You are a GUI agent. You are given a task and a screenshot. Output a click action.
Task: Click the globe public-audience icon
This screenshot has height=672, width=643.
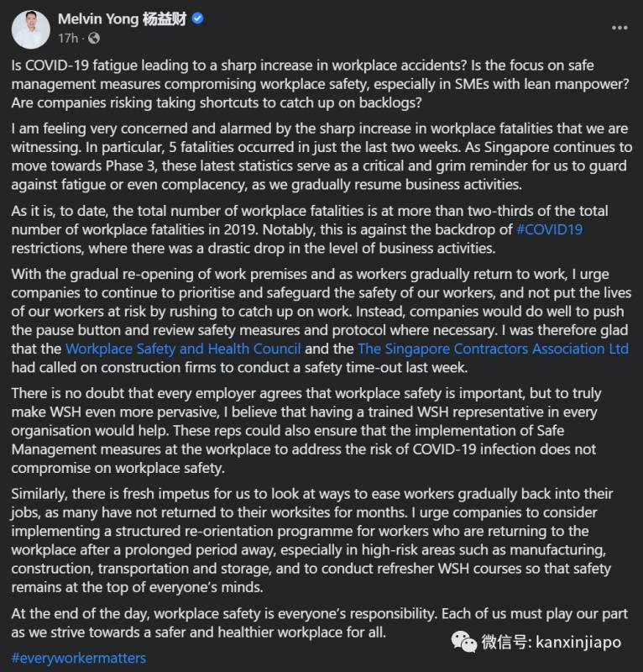92,39
